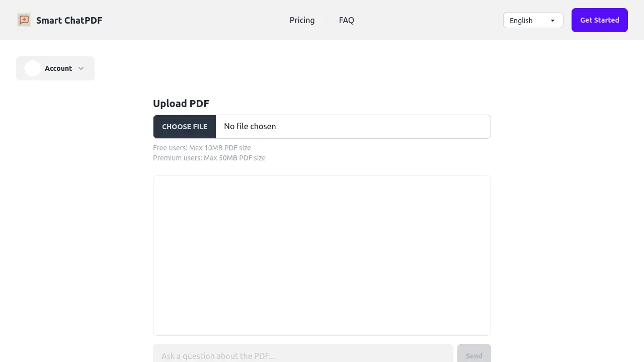Click the Smart ChatPDF speech-bubble logo icon
The image size is (644, 362).
click(24, 20)
